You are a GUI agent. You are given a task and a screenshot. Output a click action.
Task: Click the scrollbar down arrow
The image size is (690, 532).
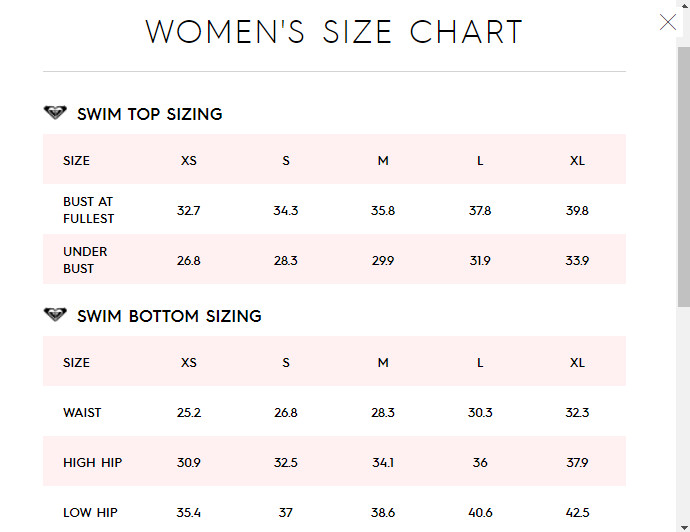[684, 527]
